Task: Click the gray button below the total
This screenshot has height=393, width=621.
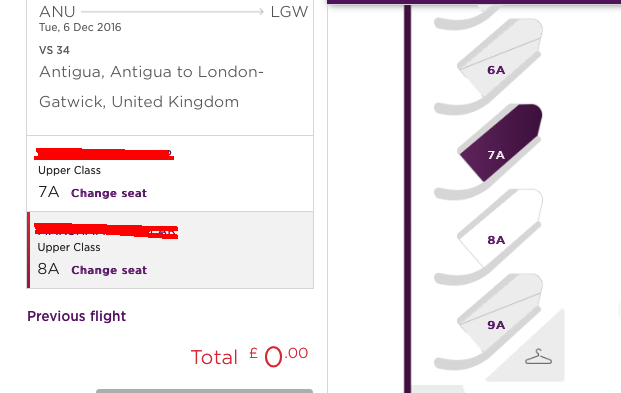Action: (x=204, y=391)
